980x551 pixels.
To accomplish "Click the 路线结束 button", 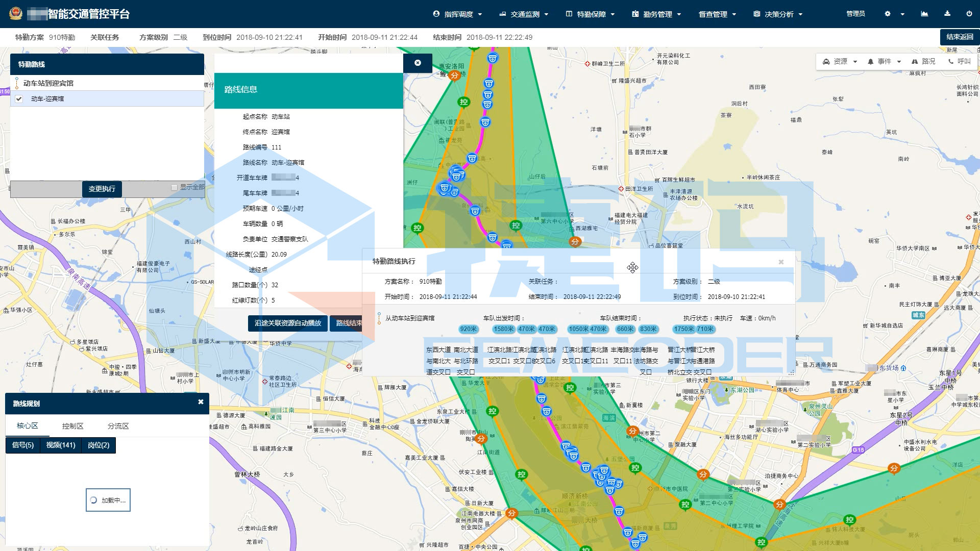I will (x=347, y=323).
